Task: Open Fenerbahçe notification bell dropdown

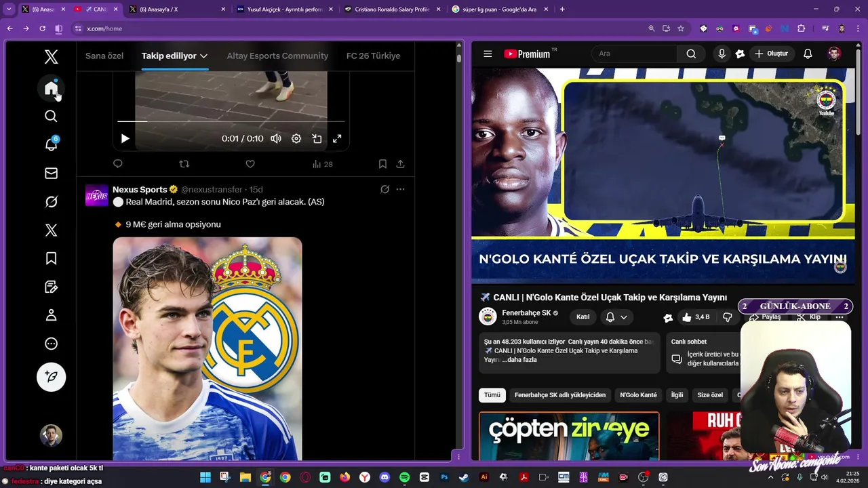Action: tap(616, 317)
